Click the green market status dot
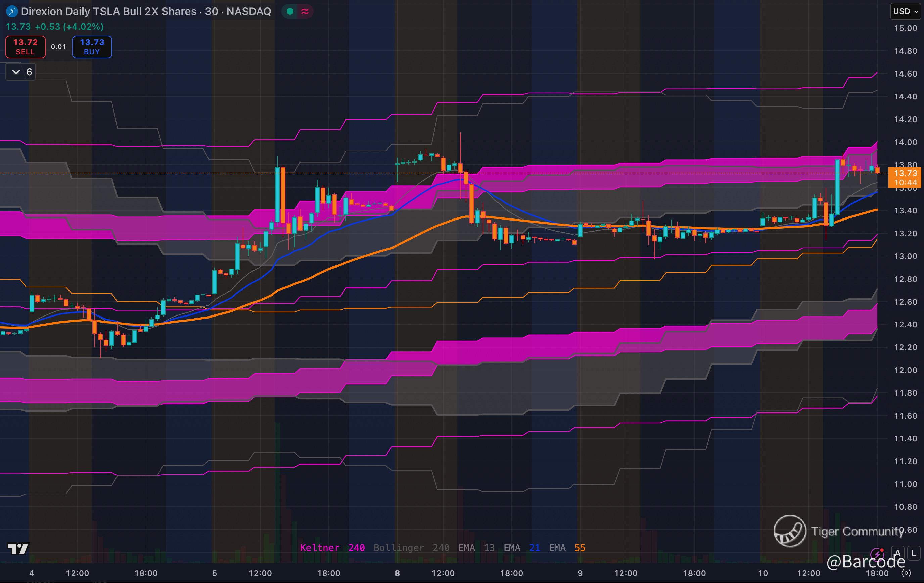The image size is (924, 583). (290, 11)
